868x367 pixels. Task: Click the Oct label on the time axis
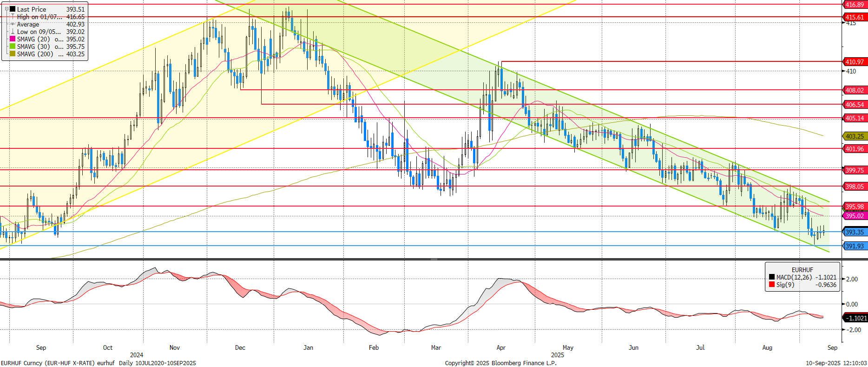[x=108, y=347]
